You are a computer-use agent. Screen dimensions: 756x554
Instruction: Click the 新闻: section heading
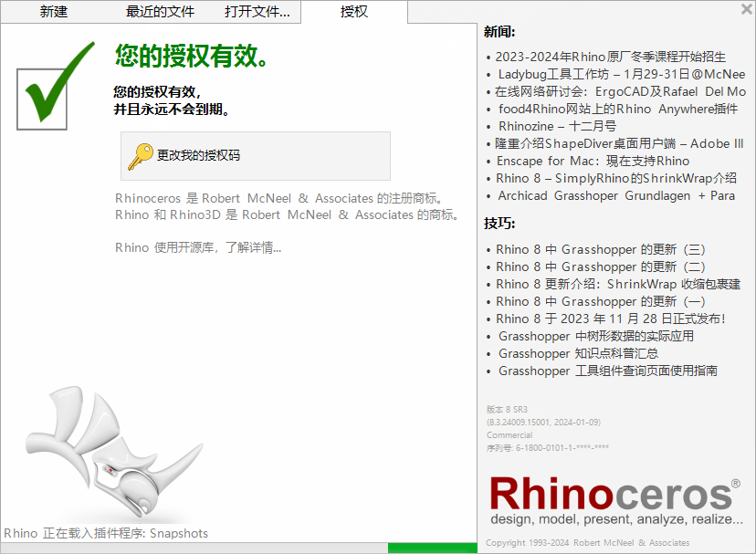[499, 32]
